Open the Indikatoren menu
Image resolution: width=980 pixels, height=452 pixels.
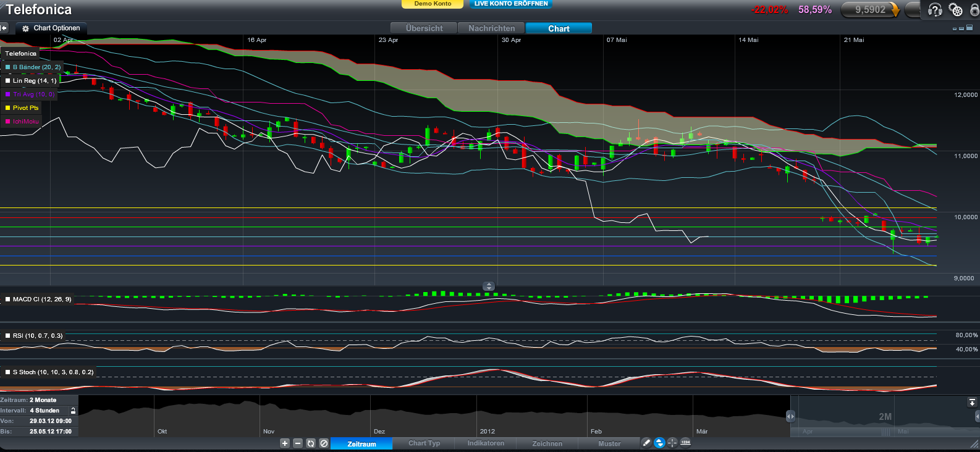pos(486,443)
